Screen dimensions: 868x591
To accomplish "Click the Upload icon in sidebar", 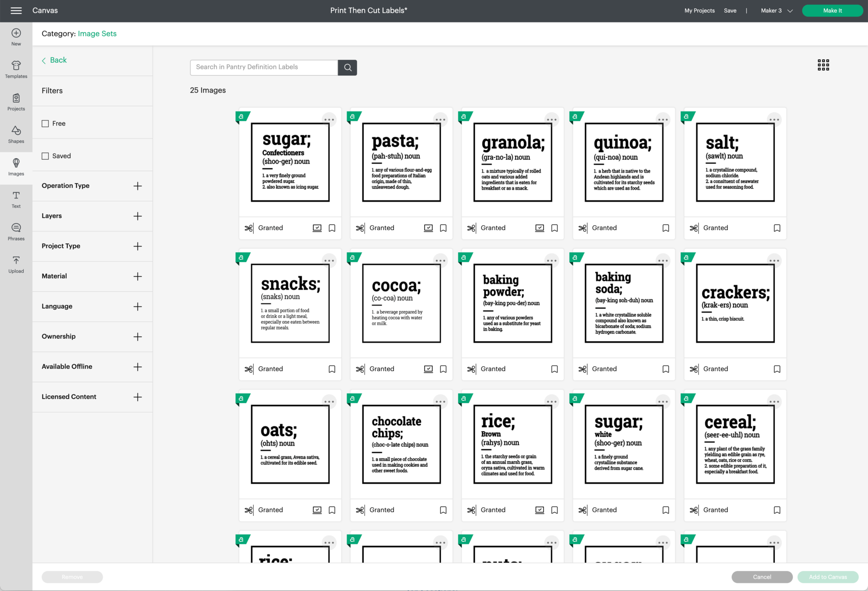I will point(16,264).
